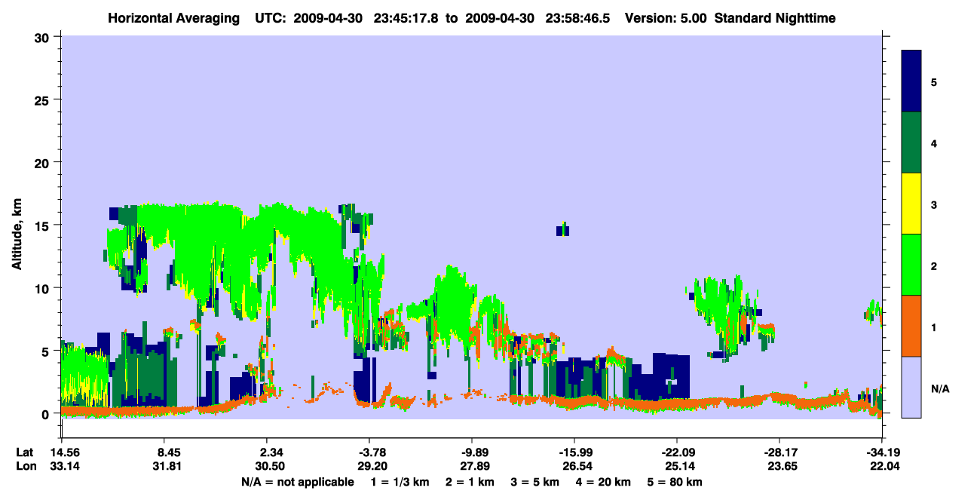Click the legend entry '3 = 5 km'
The width and height of the screenshot is (980, 503).
click(x=535, y=482)
